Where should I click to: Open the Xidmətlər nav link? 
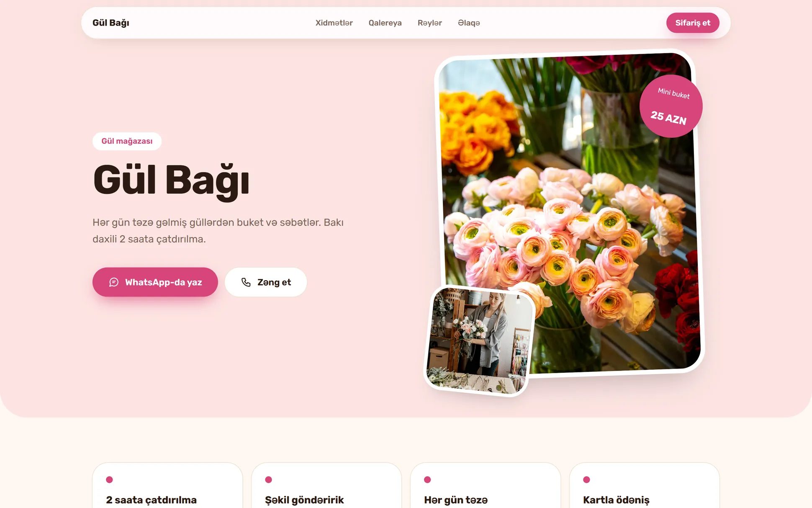[x=334, y=23]
